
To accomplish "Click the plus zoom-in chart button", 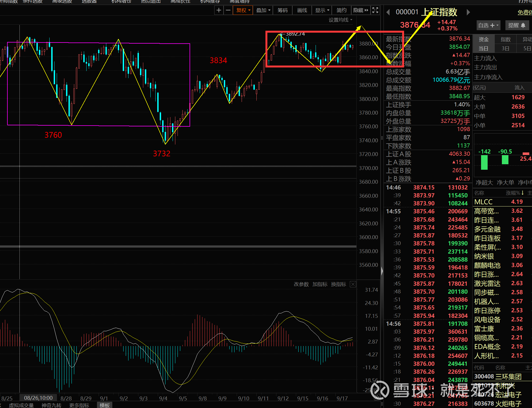I will (219, 10).
